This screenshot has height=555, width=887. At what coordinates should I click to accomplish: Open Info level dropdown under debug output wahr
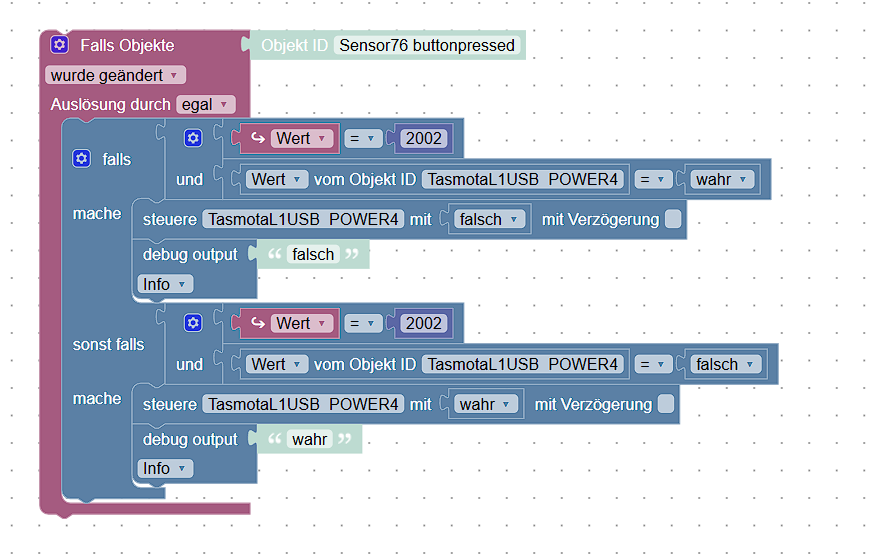165,468
